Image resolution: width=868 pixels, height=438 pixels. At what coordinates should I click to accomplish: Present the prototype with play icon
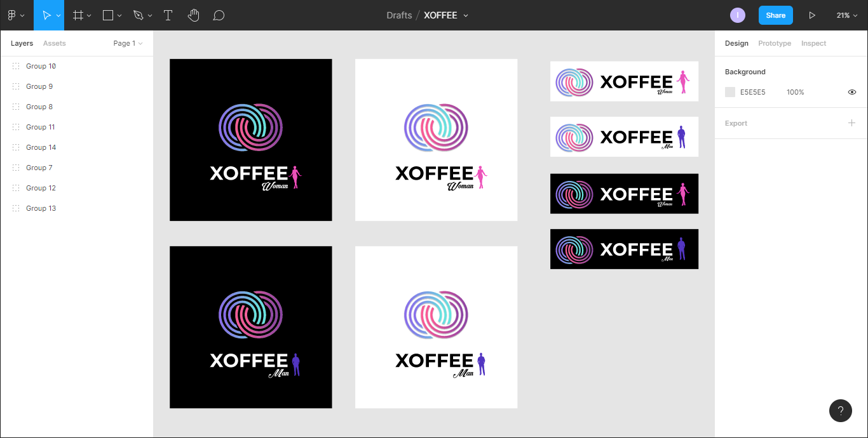tap(812, 15)
